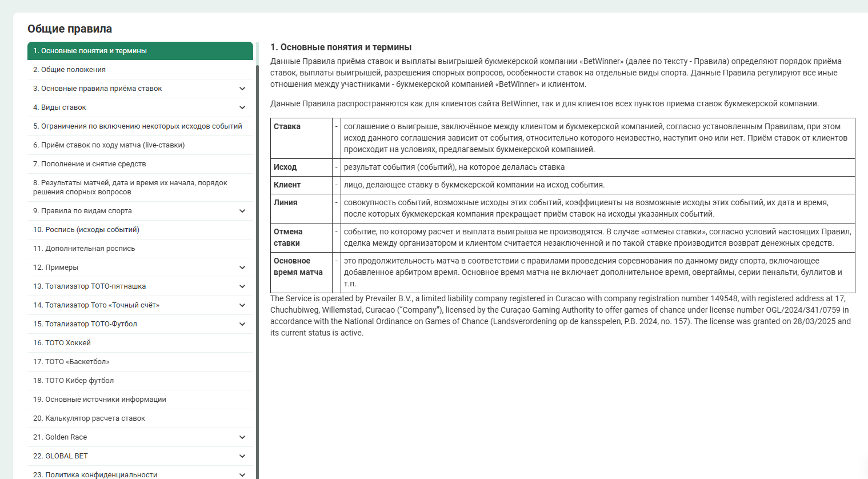Click the Клиент term cell
Viewport: 868px width, 479px height.
click(301, 185)
